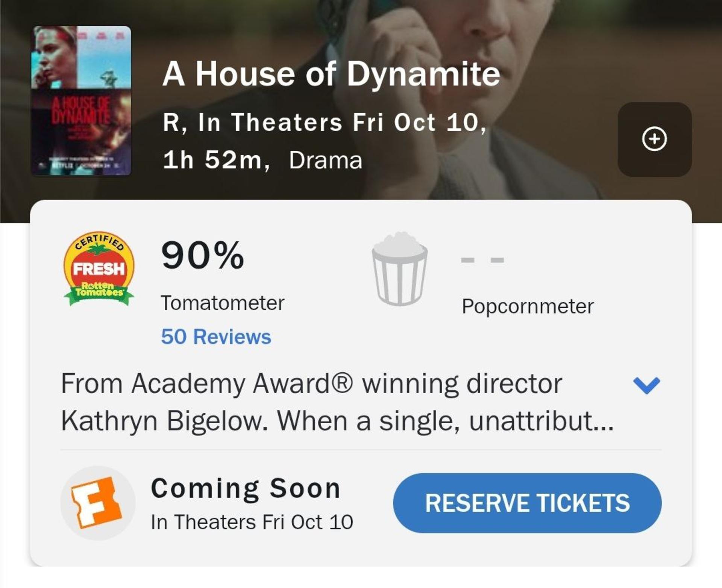Open the A House of Dynamite poster
The width and height of the screenshot is (722, 588).
[x=81, y=101]
